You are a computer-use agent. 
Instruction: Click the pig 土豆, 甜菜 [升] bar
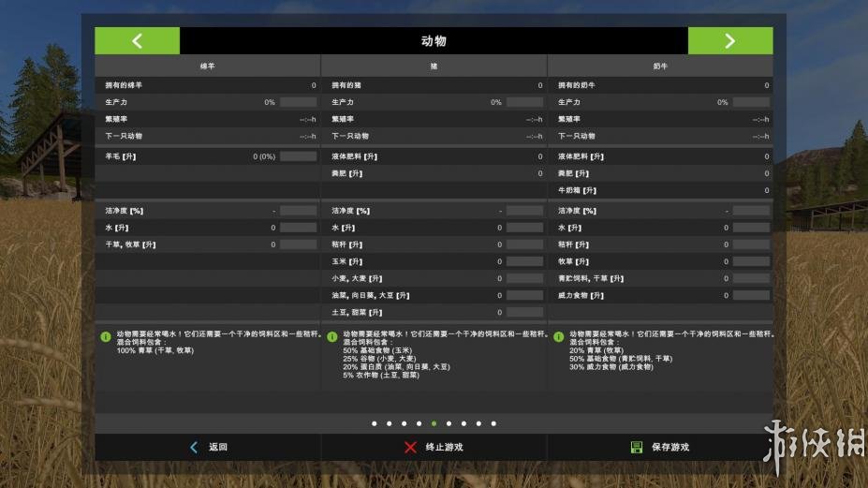[524, 313]
